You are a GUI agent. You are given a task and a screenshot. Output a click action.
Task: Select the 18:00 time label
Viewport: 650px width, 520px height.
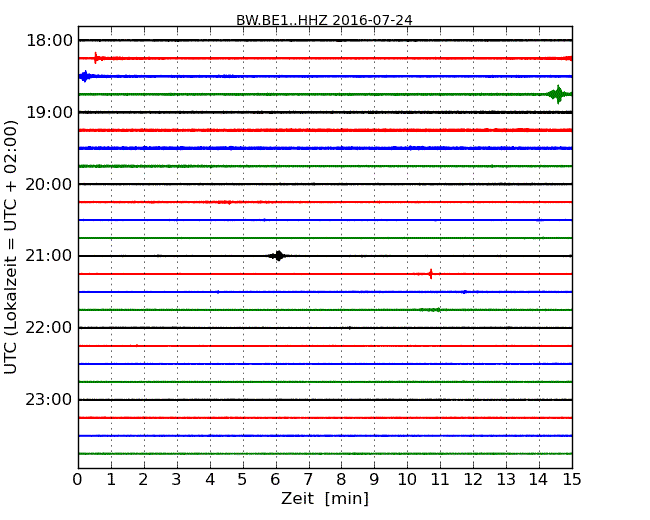49,41
